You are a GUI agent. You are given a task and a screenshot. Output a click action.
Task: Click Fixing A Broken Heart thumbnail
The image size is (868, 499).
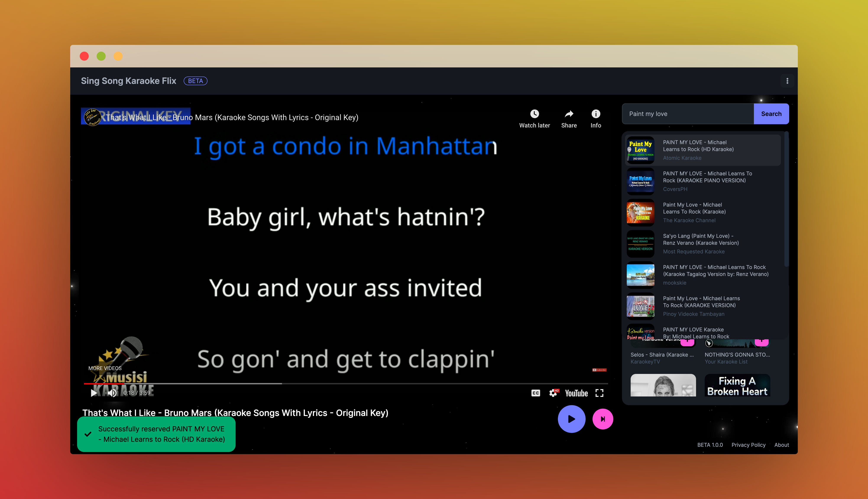737,385
